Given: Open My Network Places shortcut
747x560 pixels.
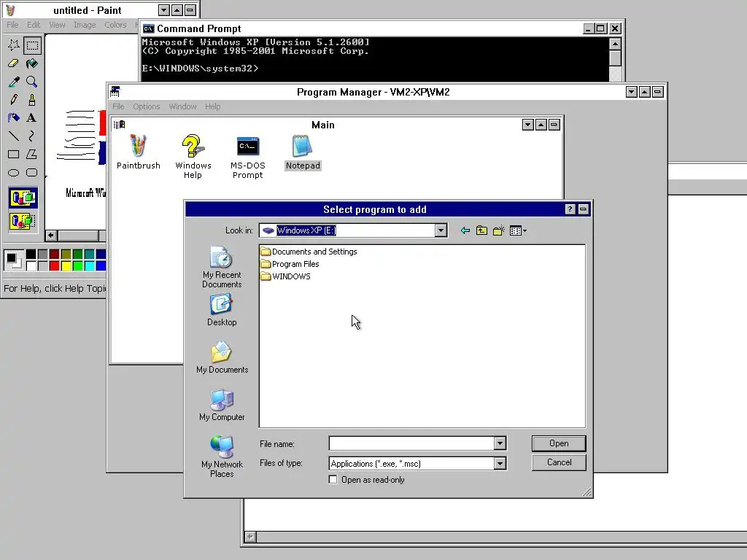Looking at the screenshot, I should (x=222, y=456).
